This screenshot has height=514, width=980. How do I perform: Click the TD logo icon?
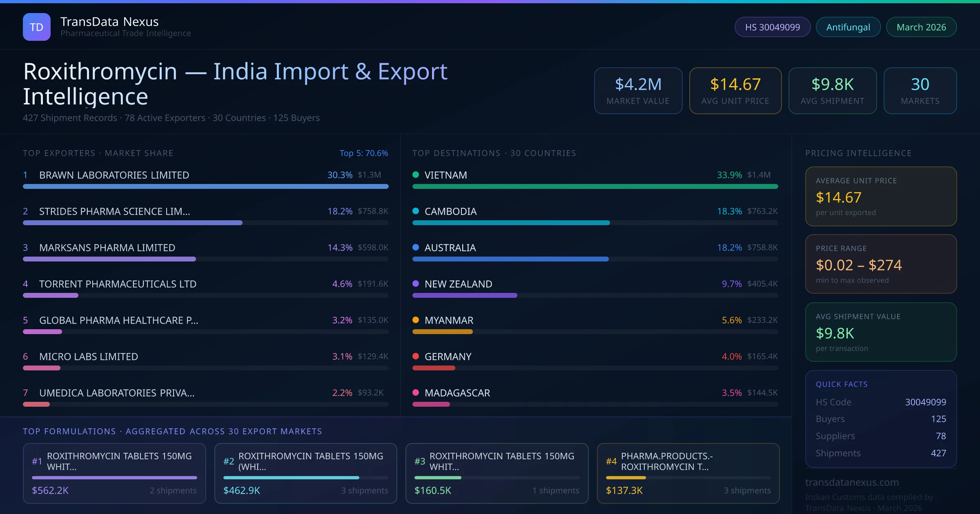click(x=36, y=27)
